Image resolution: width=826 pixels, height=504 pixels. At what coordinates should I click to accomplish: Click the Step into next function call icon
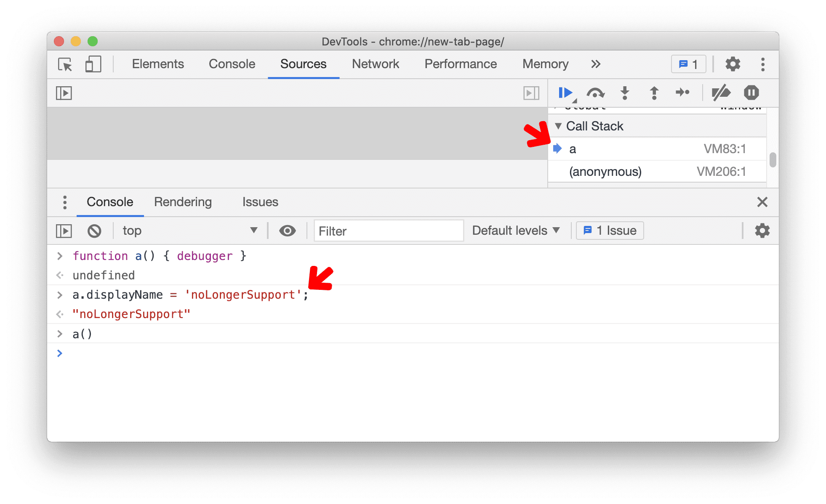[x=625, y=94]
